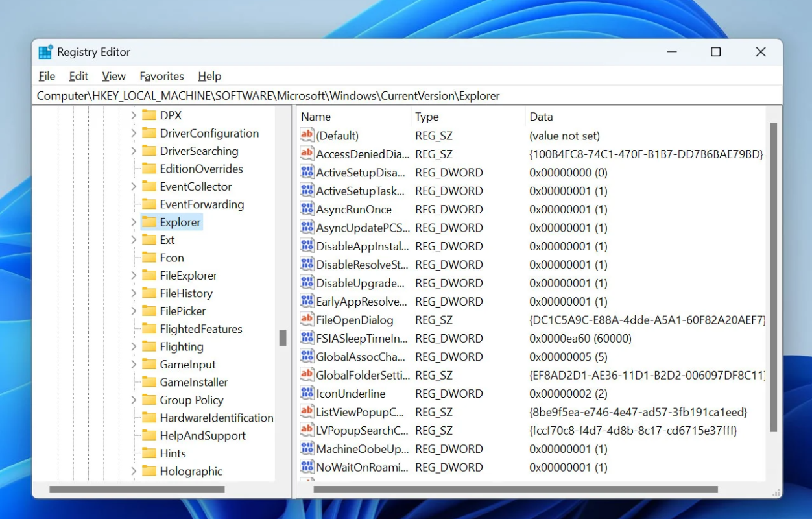Screen dimensions: 812x519
Task: Click the IconUnderline DWORD value icon
Action: tap(307, 393)
